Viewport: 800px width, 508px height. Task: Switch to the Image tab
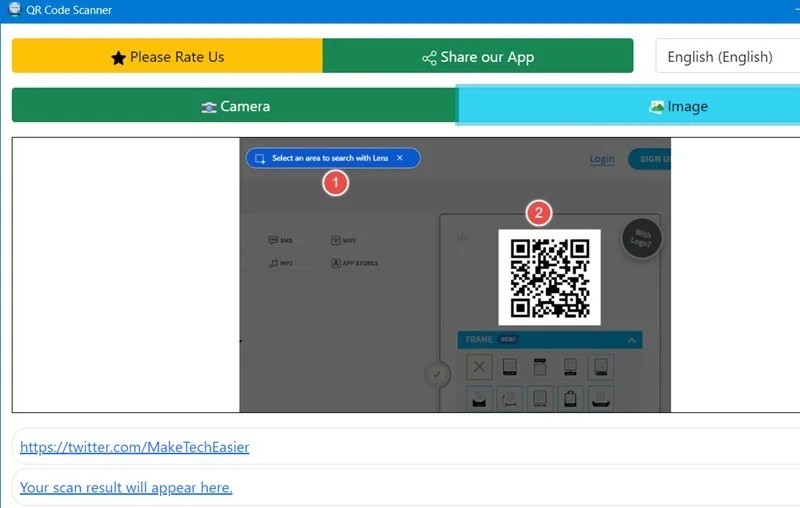(x=628, y=106)
